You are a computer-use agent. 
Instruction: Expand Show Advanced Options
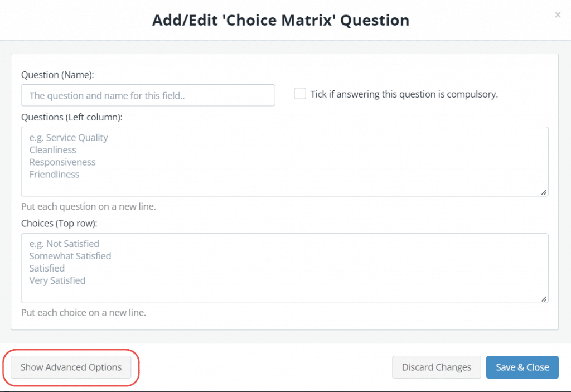[71, 367]
